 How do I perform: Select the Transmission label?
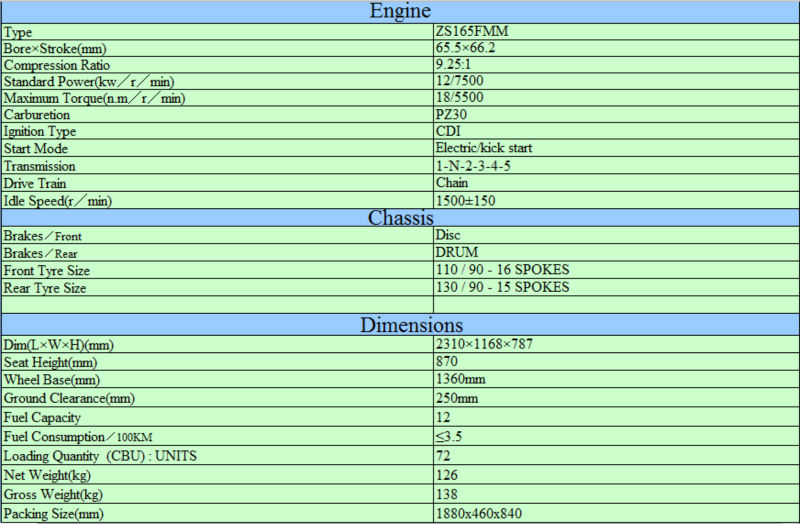click(39, 166)
